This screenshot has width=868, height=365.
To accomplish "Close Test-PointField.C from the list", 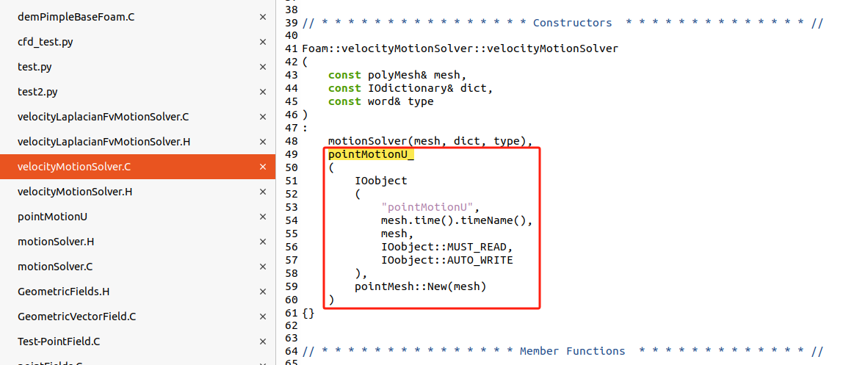I will point(263,341).
